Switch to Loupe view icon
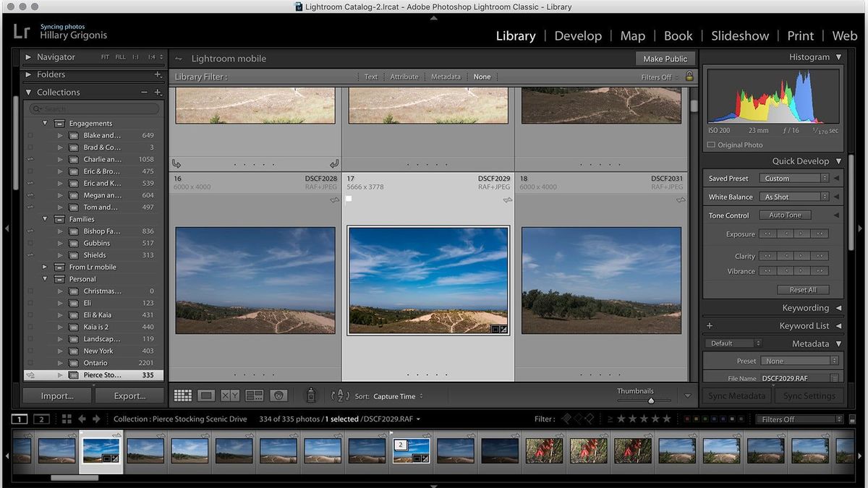Screen dimensions: 868x488 (207, 395)
